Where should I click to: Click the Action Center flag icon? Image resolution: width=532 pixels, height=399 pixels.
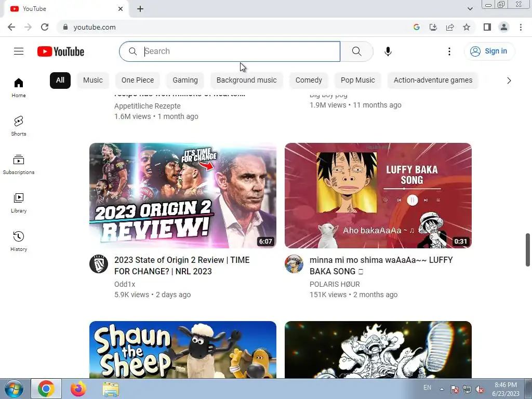(x=455, y=389)
